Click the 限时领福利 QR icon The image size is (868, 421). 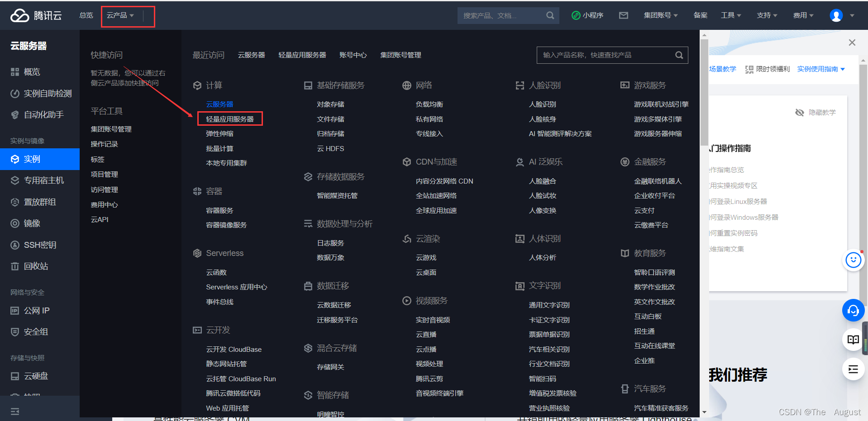(x=749, y=69)
